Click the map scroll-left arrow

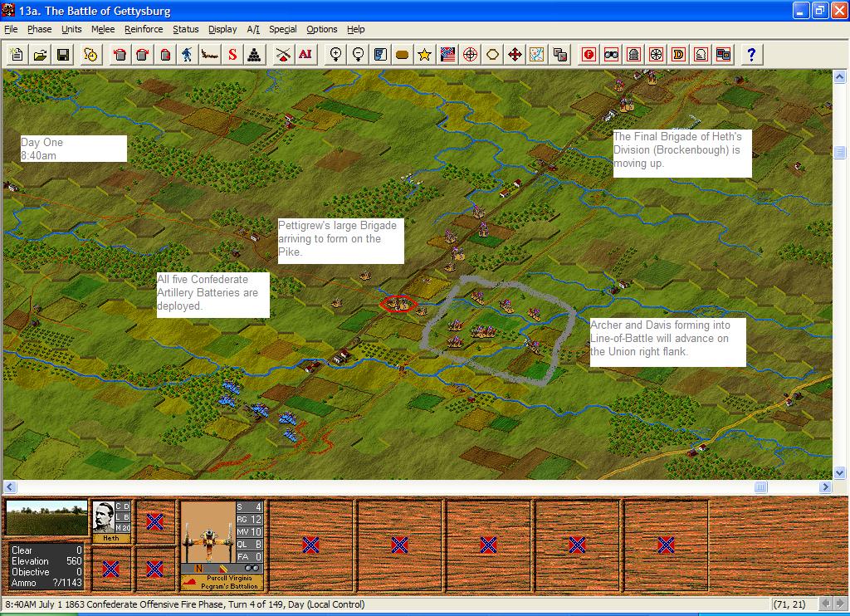click(x=10, y=487)
